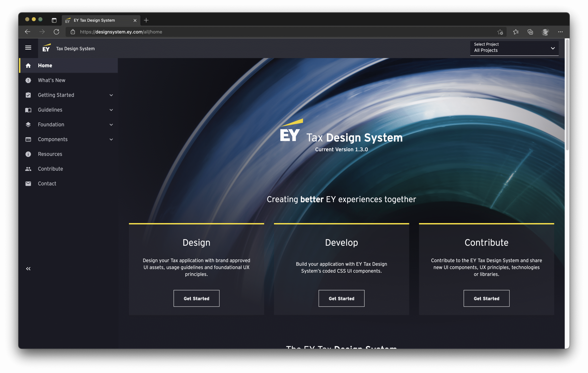Click browser Collections icon
588x373 pixels.
coord(530,32)
